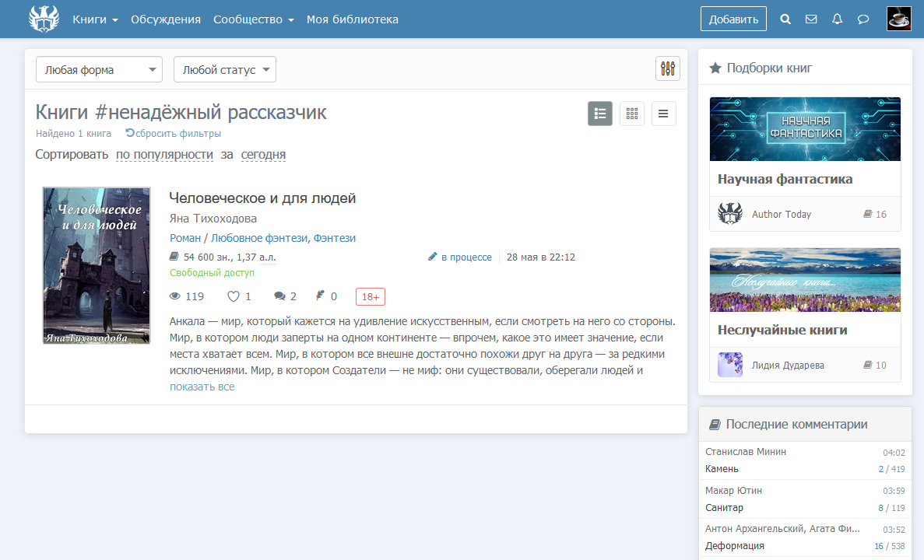Switch to compact lines view
The image size is (924, 560).
pyautogui.click(x=663, y=114)
